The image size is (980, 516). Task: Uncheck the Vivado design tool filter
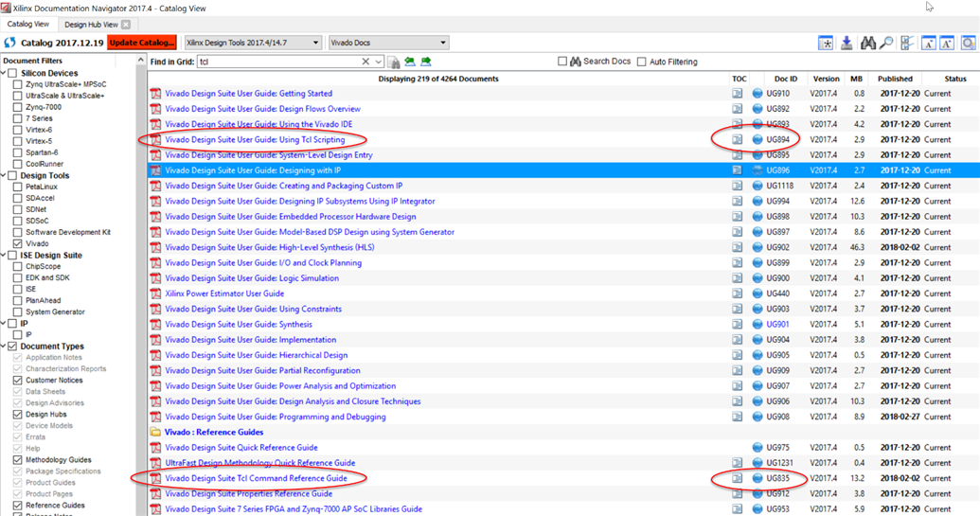17,243
